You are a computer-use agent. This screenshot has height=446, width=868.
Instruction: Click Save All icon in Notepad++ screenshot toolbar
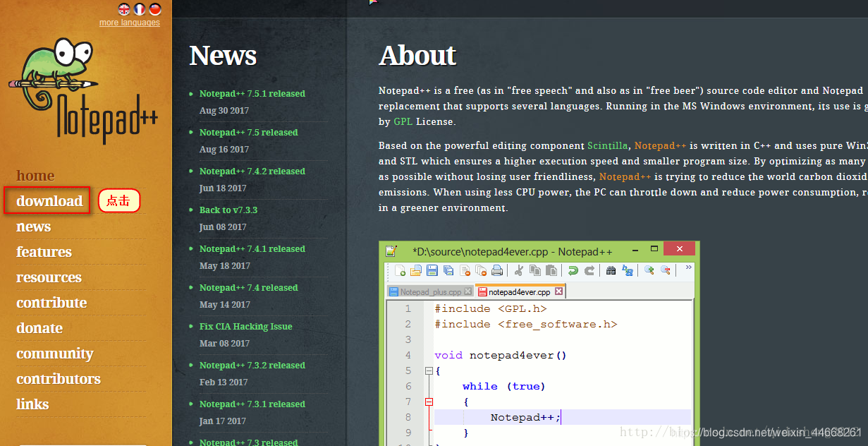click(448, 270)
